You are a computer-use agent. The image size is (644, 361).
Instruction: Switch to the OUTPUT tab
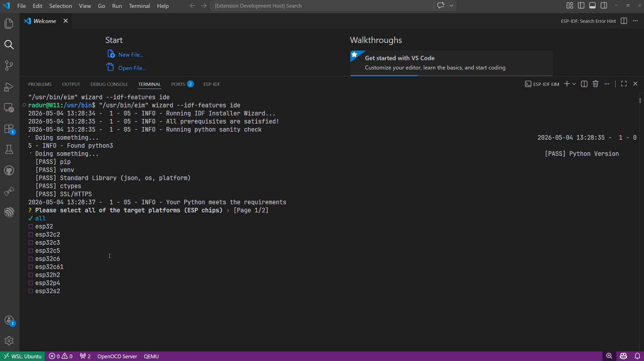71,84
